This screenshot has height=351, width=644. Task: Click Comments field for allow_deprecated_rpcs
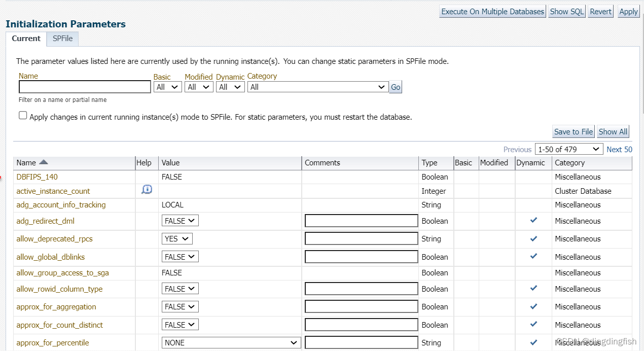click(x=362, y=238)
